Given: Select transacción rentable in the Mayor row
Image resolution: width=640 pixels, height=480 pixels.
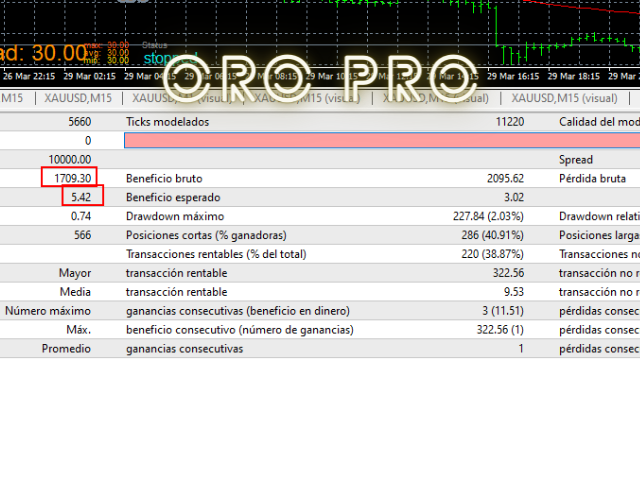Looking at the screenshot, I should pyautogui.click(x=176, y=273).
